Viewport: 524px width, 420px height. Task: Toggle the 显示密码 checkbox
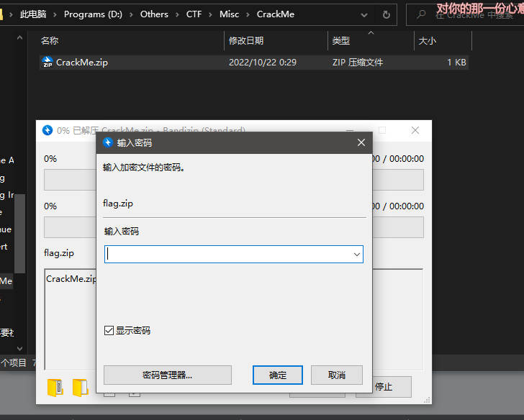pyautogui.click(x=109, y=331)
